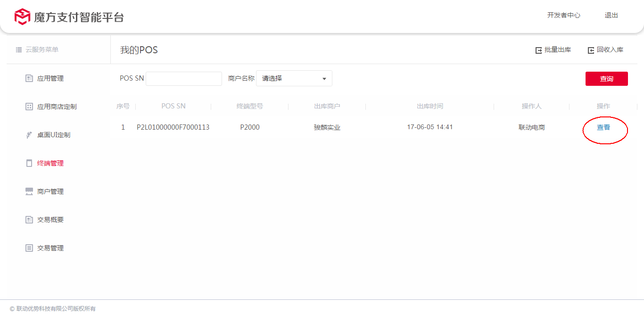This screenshot has height=314, width=644.
Task: Open the 商户名称 dropdown
Action: point(294,78)
